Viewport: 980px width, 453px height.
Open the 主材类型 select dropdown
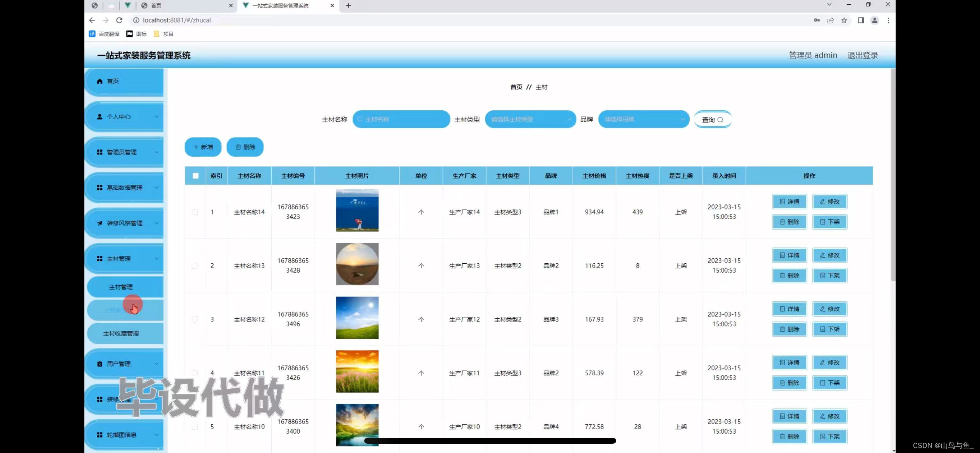pos(530,119)
